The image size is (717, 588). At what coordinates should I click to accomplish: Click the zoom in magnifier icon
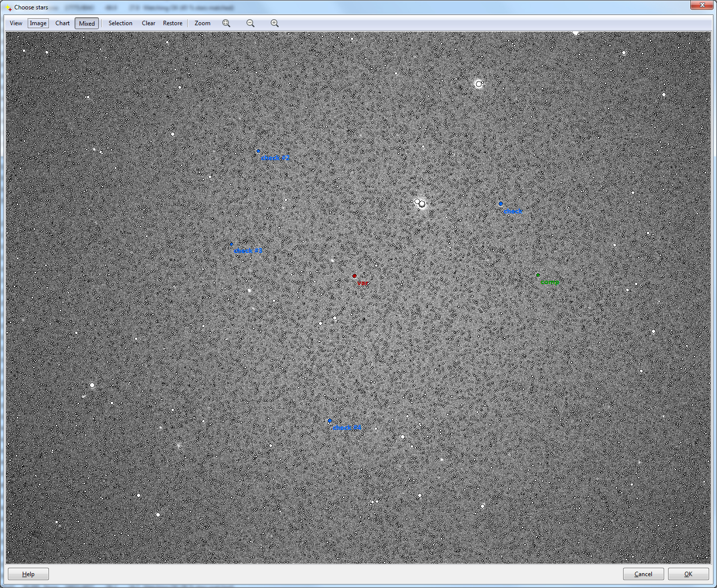click(x=275, y=23)
